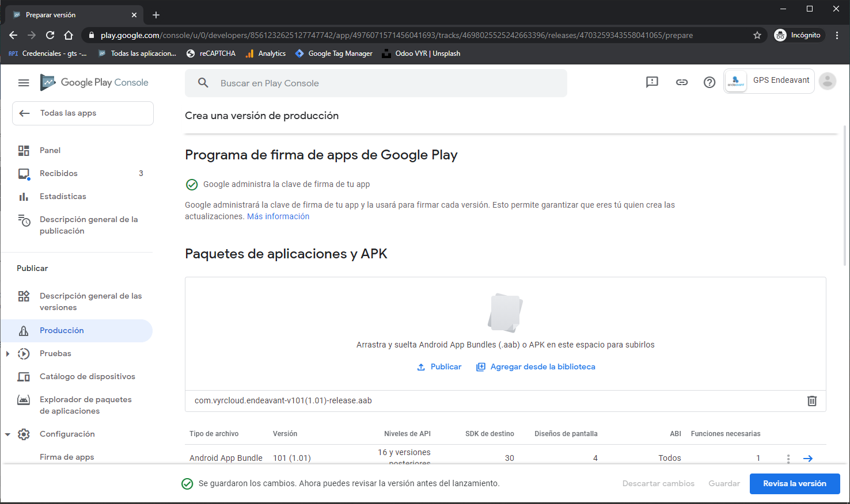
Task: Open three-dot options for Android App Bundle row
Action: [788, 459]
